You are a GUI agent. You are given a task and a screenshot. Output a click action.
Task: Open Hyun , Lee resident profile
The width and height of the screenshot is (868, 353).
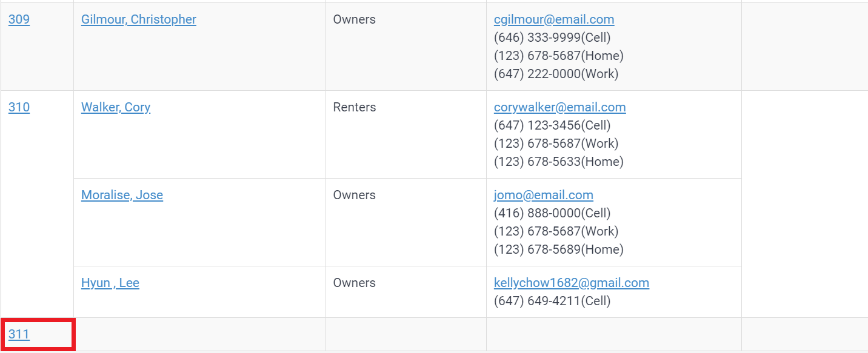(x=110, y=283)
